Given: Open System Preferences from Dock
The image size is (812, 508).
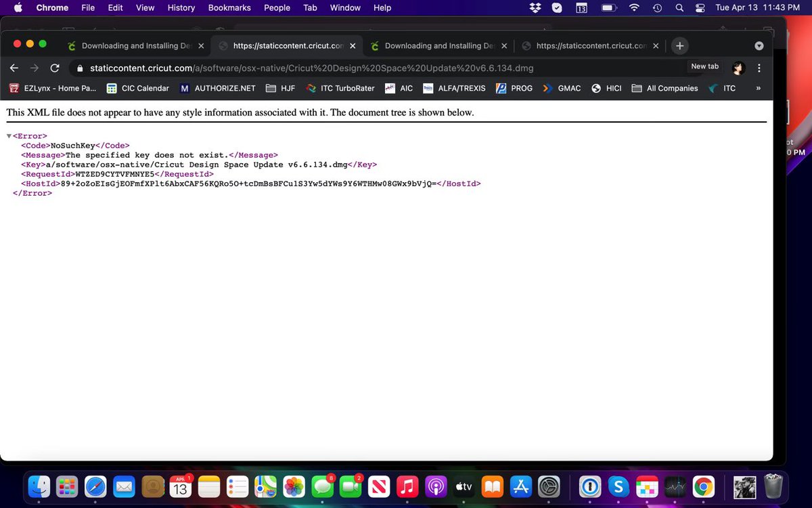Looking at the screenshot, I should [549, 486].
